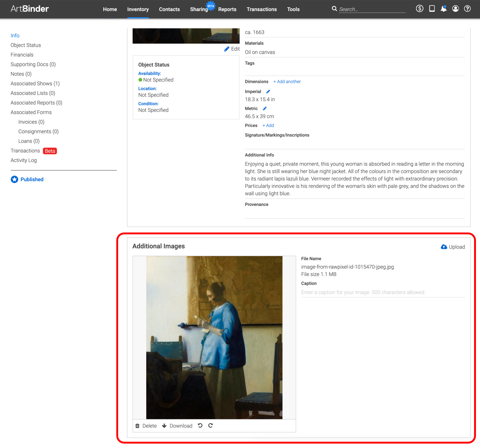Image resolution: width=480 pixels, height=448 pixels.
Task: Open the user account profile icon
Action: [456, 8]
